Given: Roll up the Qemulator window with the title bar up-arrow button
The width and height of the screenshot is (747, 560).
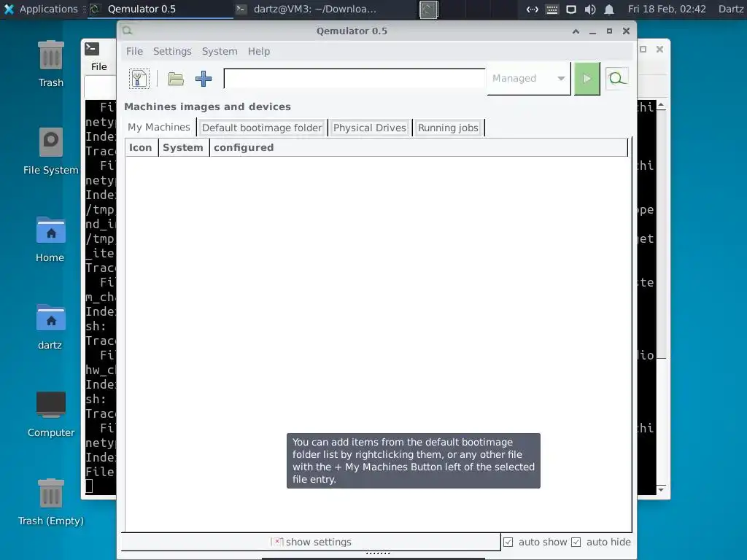Looking at the screenshot, I should click(576, 31).
